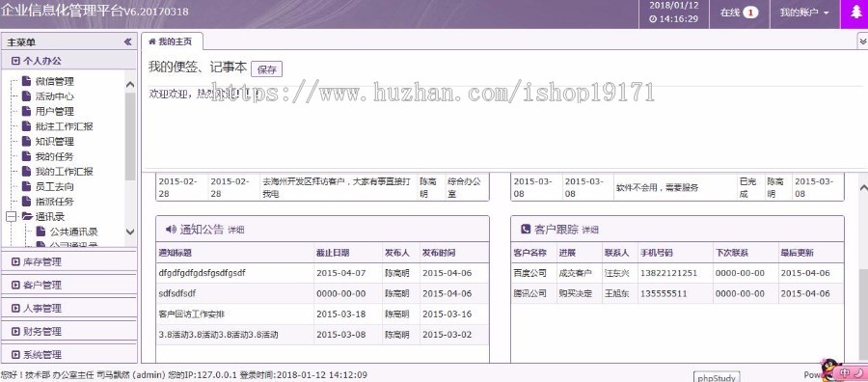Image resolution: width=868 pixels, height=382 pixels.
Task: Click 3.8活动 notice row title
Action: tap(218, 335)
